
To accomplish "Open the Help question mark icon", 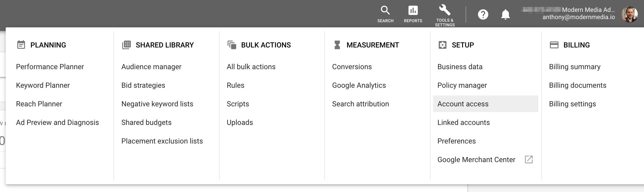I will tap(483, 14).
